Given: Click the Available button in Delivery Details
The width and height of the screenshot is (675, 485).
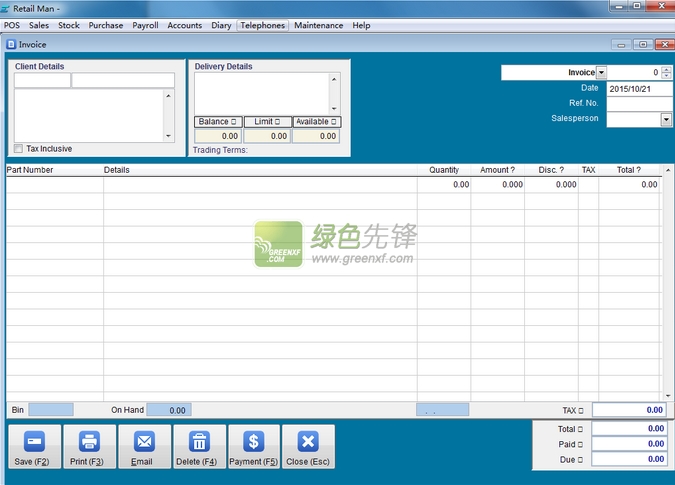Looking at the screenshot, I should point(317,122).
